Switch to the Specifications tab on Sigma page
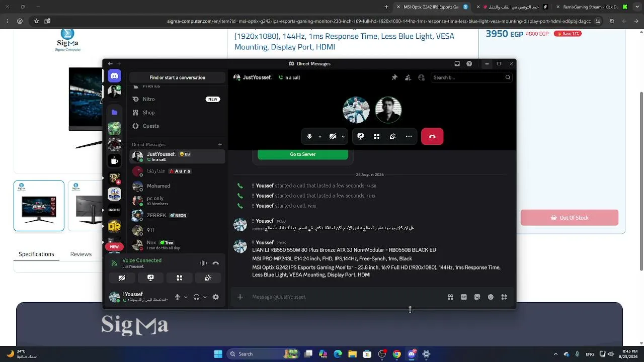 pos(36,254)
